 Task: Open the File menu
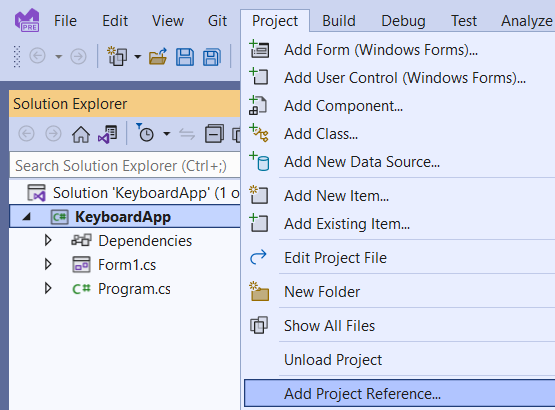65,21
